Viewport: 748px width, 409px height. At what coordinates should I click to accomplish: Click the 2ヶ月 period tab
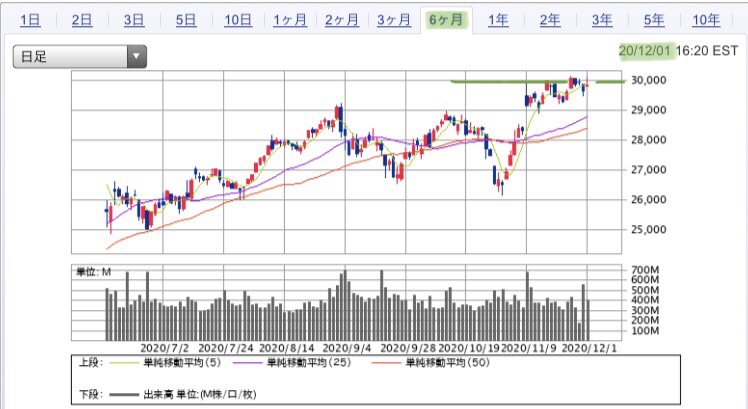(x=342, y=20)
